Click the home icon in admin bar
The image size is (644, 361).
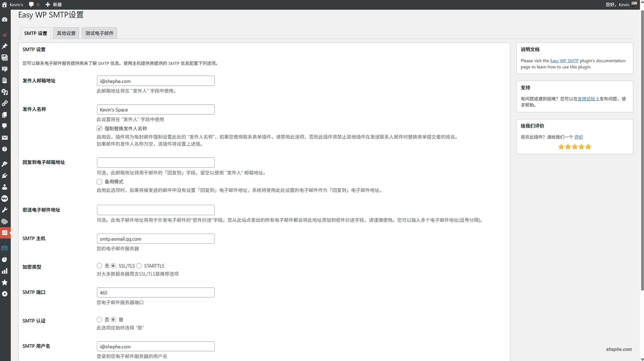tap(4, 5)
